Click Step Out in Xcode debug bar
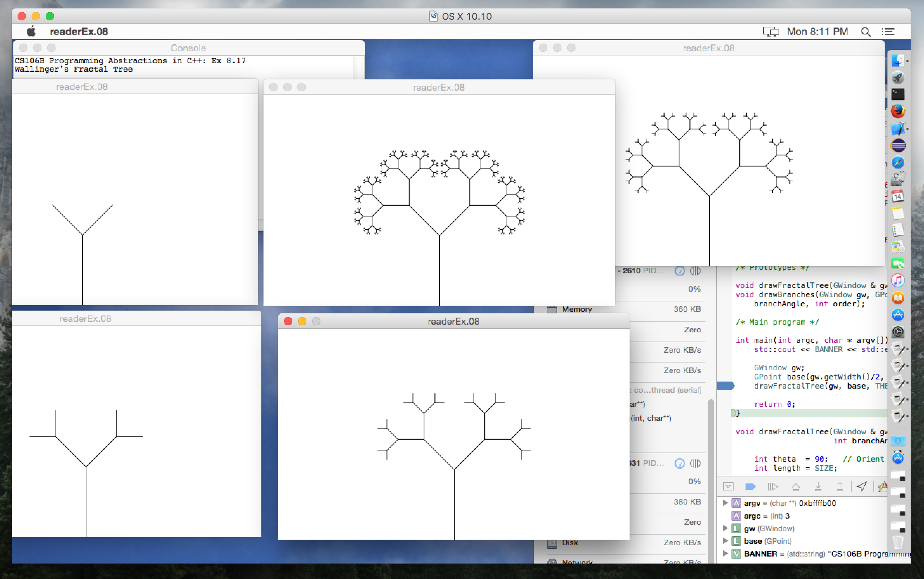This screenshot has height=579, width=924. (840, 486)
